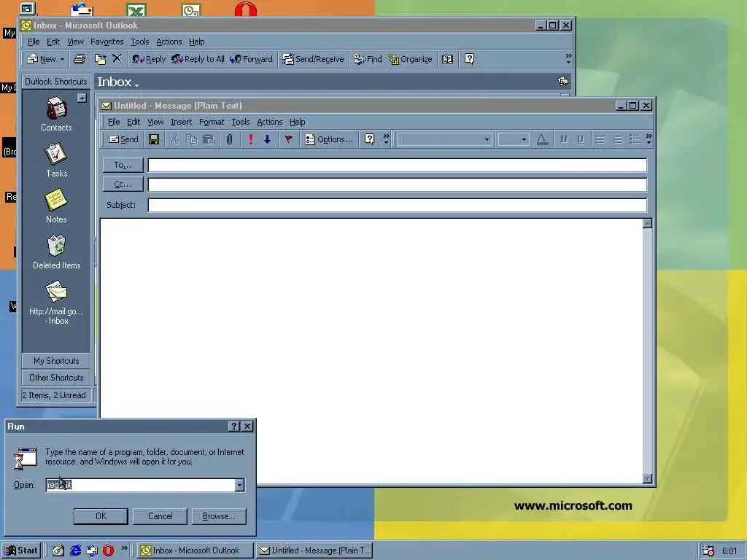Set High Importance red exclamation icon
This screenshot has width=747, height=560.
[x=251, y=139]
